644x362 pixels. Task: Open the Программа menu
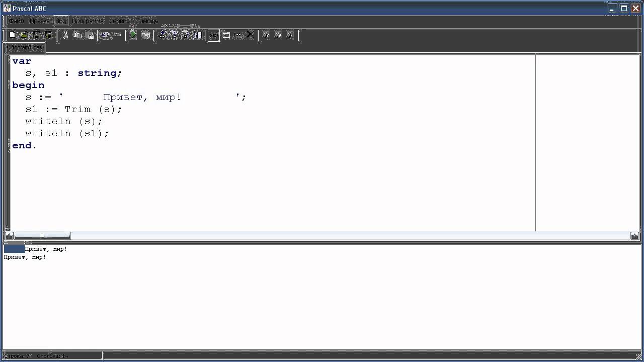pos(88,21)
